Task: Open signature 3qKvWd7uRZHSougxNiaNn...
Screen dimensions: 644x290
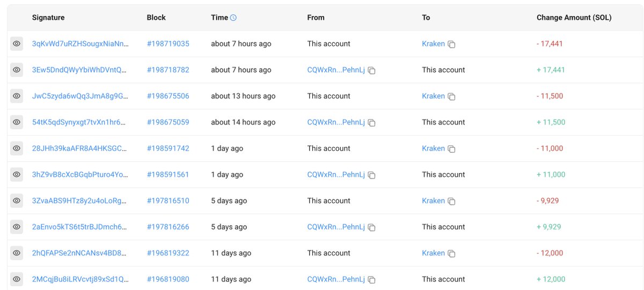Action: (x=80, y=44)
